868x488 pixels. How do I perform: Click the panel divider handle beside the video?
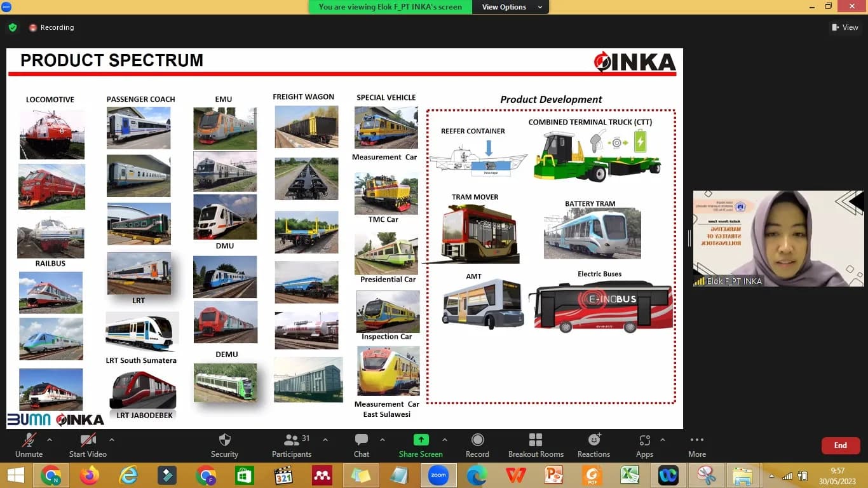coord(689,238)
